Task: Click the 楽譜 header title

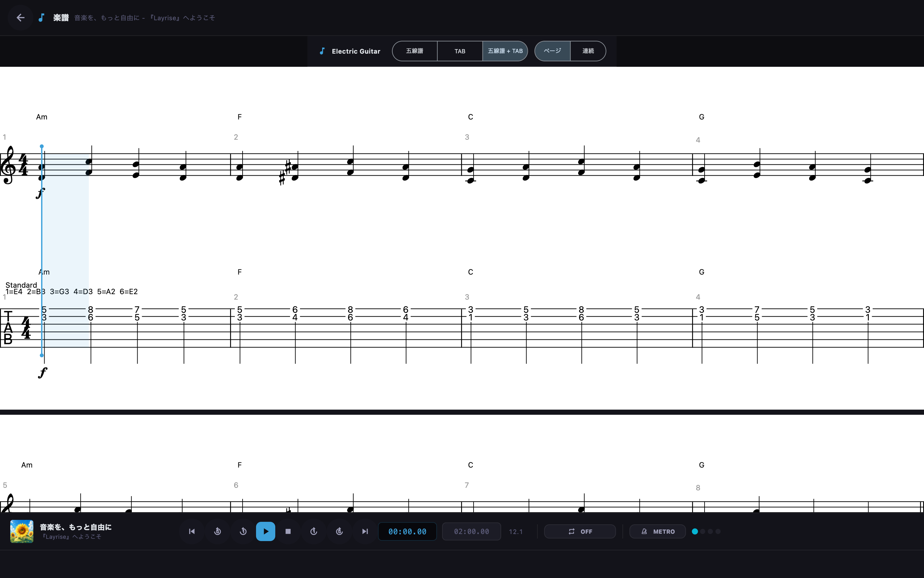Action: tap(61, 18)
